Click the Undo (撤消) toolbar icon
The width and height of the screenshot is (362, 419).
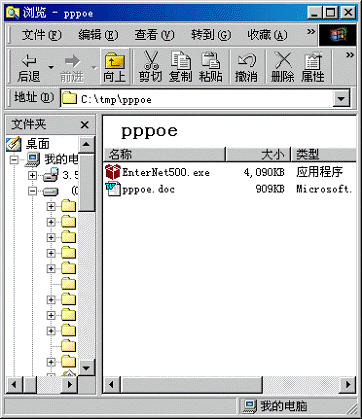(x=246, y=67)
